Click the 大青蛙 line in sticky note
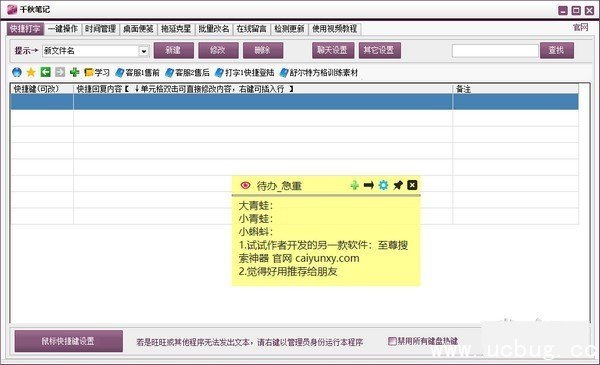This screenshot has width=600, height=365. (256, 206)
